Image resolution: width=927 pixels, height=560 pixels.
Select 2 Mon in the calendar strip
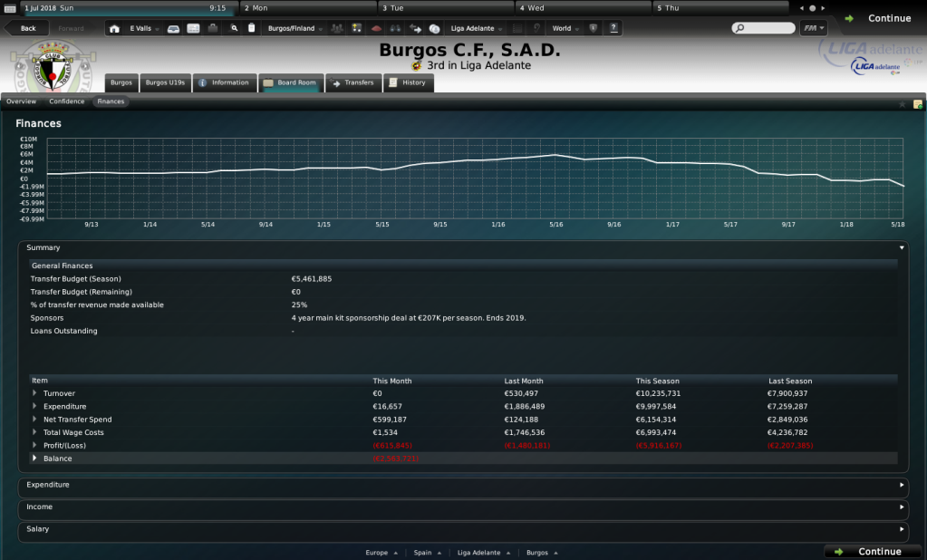tap(308, 8)
